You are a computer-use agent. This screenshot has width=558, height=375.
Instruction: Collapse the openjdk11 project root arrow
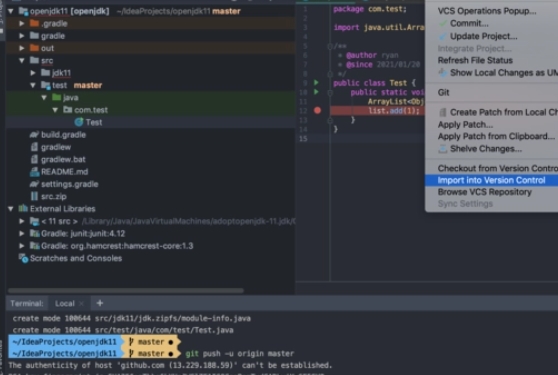[11, 11]
